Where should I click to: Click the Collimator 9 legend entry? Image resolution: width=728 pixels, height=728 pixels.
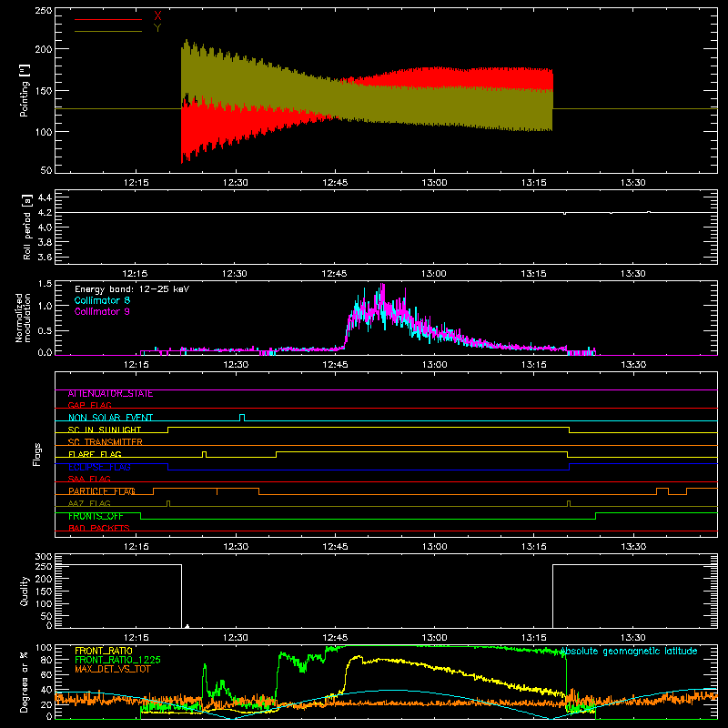[102, 311]
